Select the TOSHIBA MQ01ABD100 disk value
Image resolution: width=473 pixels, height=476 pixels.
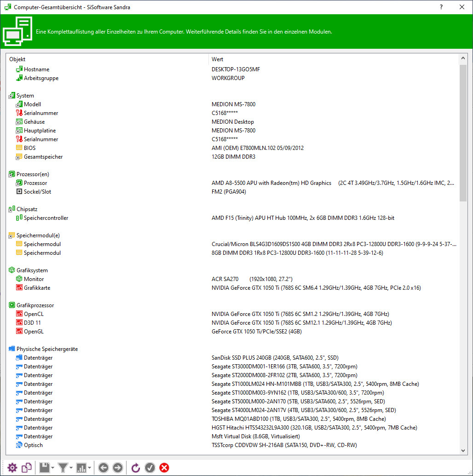pyautogui.click(x=299, y=419)
